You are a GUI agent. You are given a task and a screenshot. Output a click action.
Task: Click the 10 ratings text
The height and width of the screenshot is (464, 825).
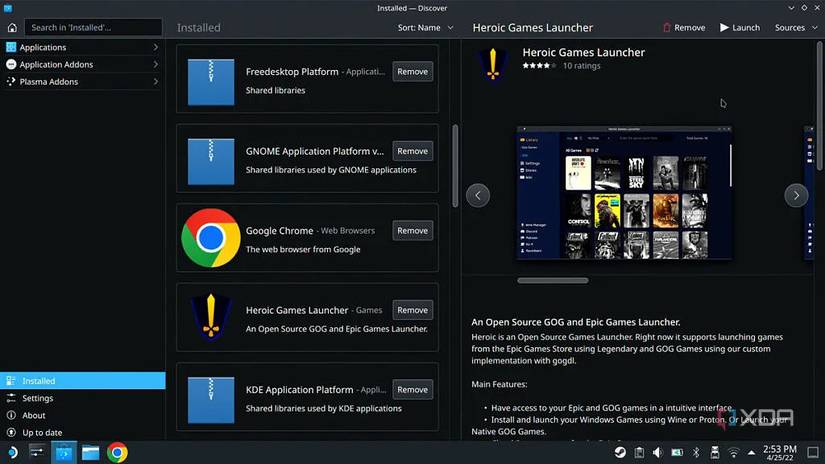(581, 66)
